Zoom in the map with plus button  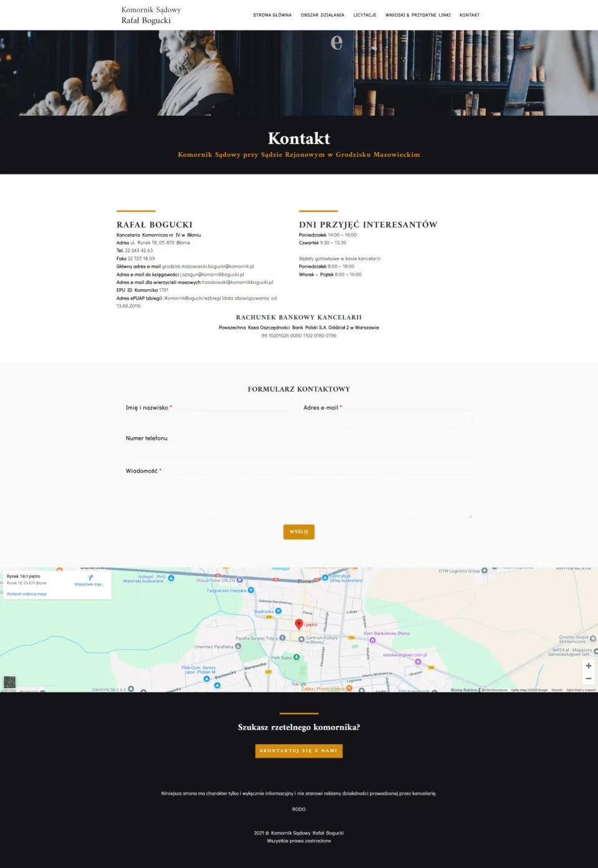[x=588, y=666]
